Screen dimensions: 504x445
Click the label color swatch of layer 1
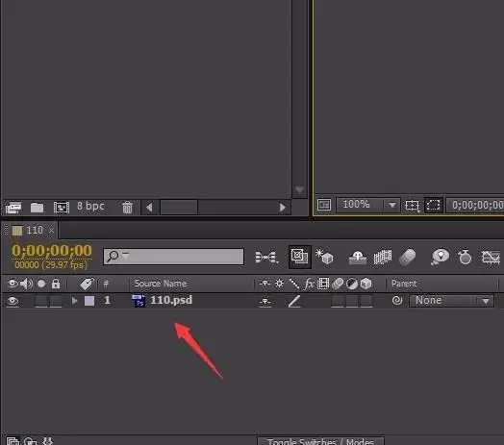pyautogui.click(x=89, y=301)
